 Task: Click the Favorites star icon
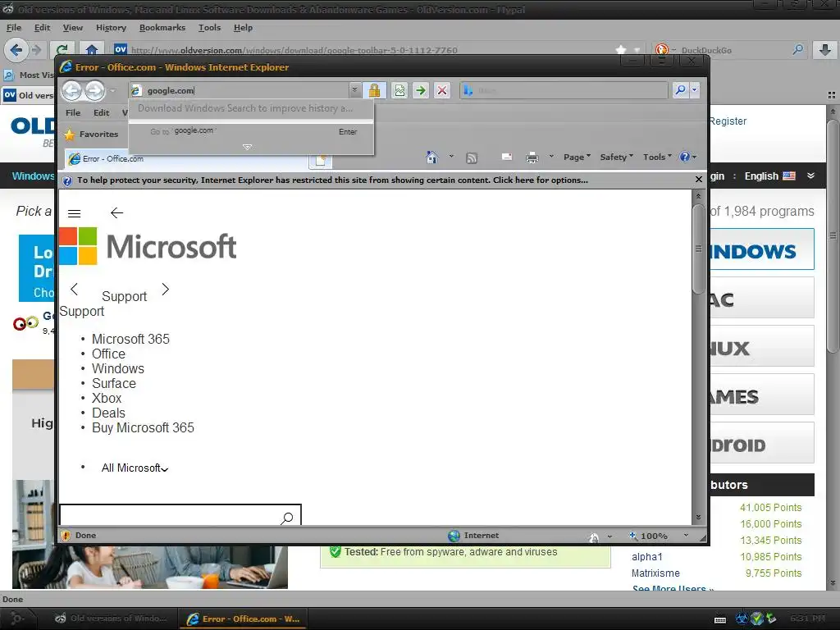pos(70,135)
